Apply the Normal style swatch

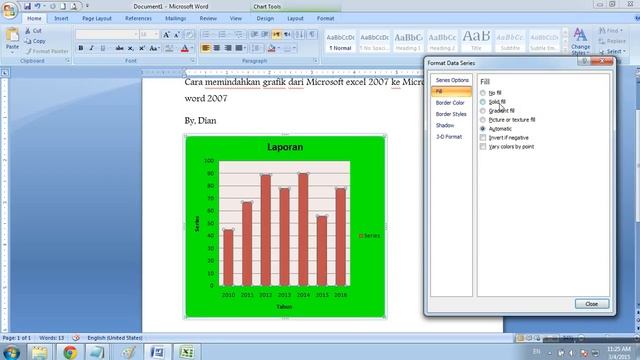point(340,41)
